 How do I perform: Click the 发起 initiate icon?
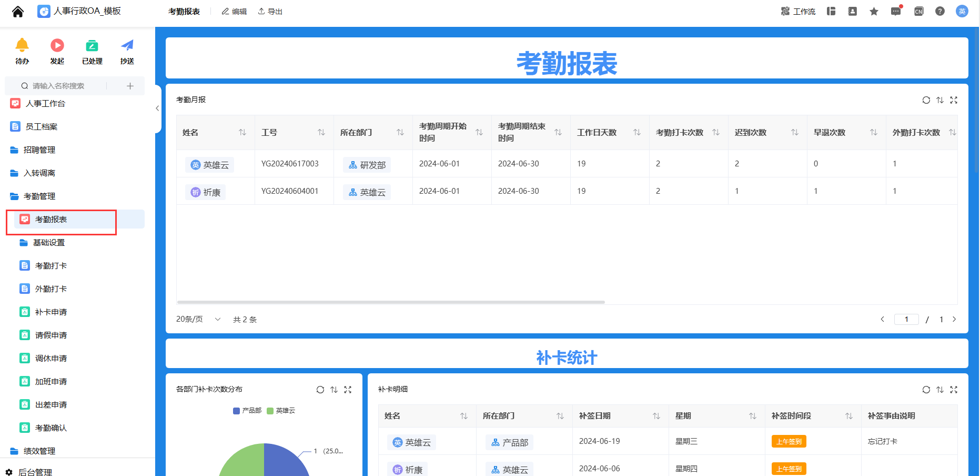point(57,46)
